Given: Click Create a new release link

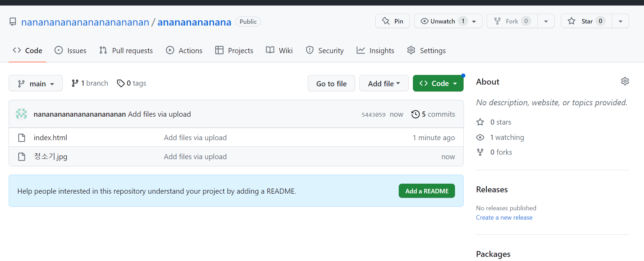Looking at the screenshot, I should point(504,217).
